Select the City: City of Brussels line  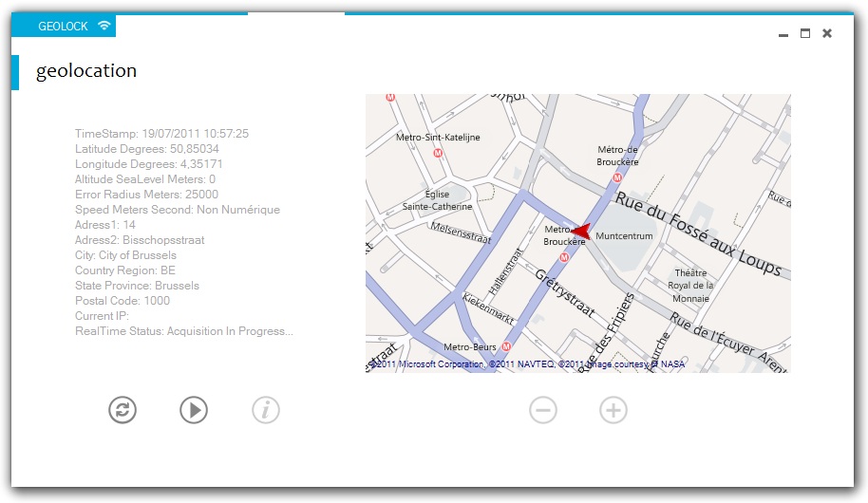tap(125, 255)
